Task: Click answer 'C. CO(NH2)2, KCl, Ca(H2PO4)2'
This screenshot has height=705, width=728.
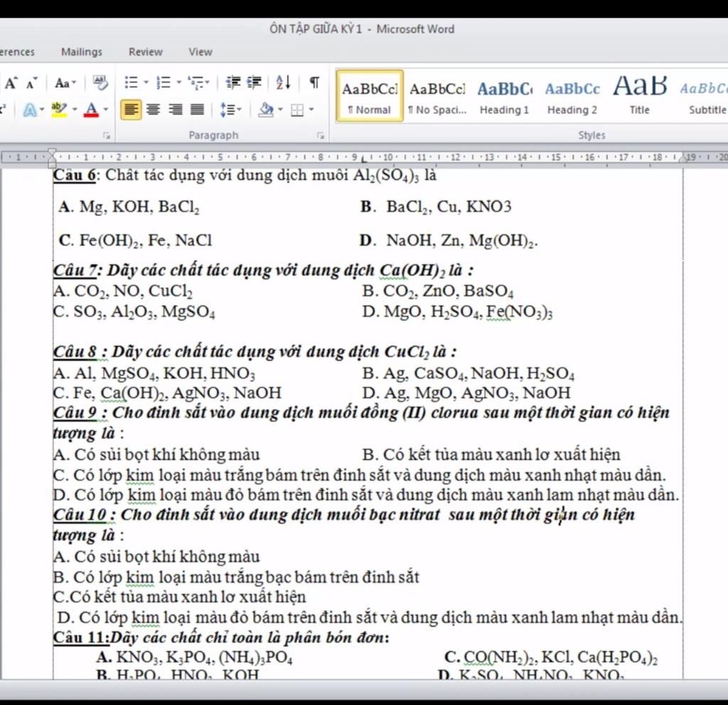Action: point(551,657)
